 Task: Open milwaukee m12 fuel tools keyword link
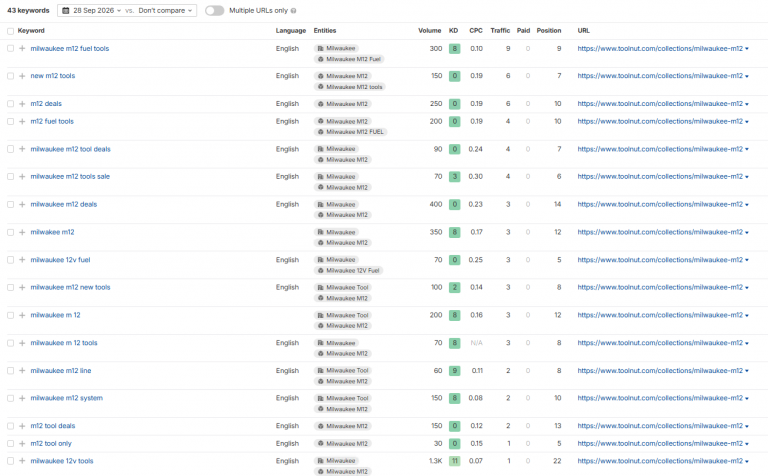click(x=70, y=48)
